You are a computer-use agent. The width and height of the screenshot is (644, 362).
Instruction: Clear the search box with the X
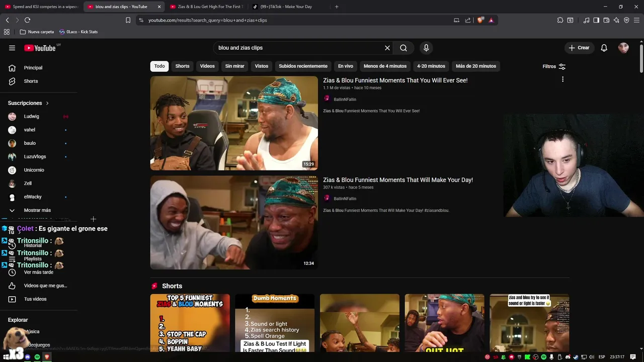coord(387,48)
